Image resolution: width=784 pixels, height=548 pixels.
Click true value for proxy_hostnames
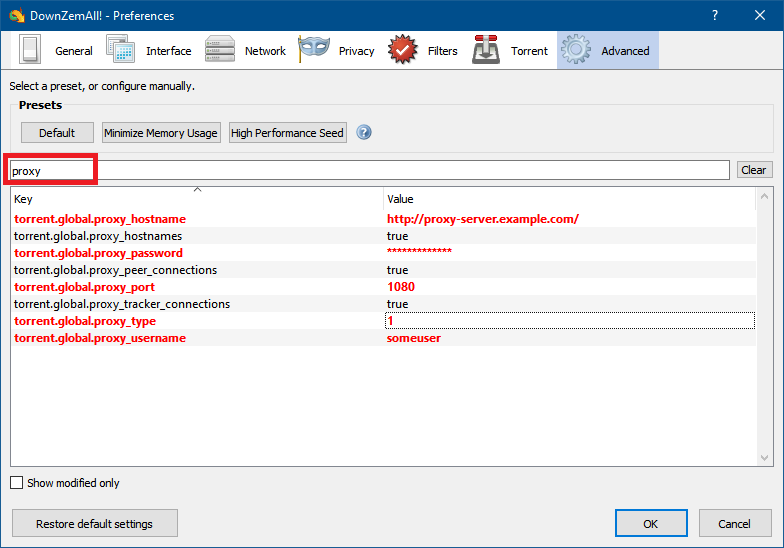click(398, 236)
